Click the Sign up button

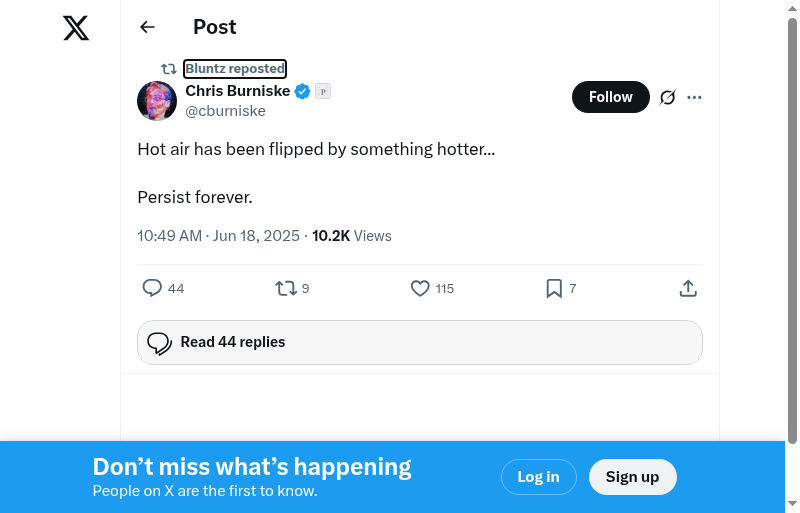[632, 477]
